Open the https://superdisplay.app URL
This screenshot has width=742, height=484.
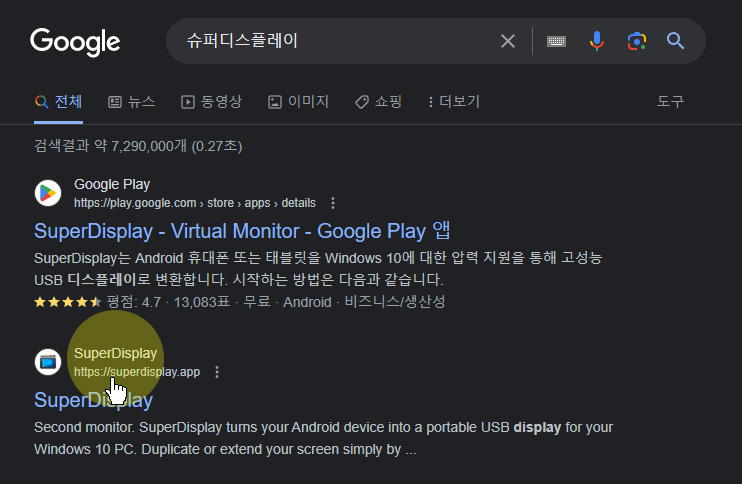137,372
